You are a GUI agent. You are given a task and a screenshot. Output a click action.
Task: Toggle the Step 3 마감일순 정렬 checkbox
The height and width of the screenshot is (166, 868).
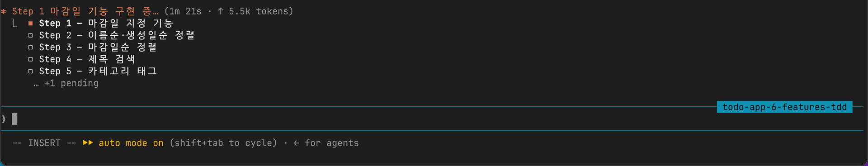point(30,47)
